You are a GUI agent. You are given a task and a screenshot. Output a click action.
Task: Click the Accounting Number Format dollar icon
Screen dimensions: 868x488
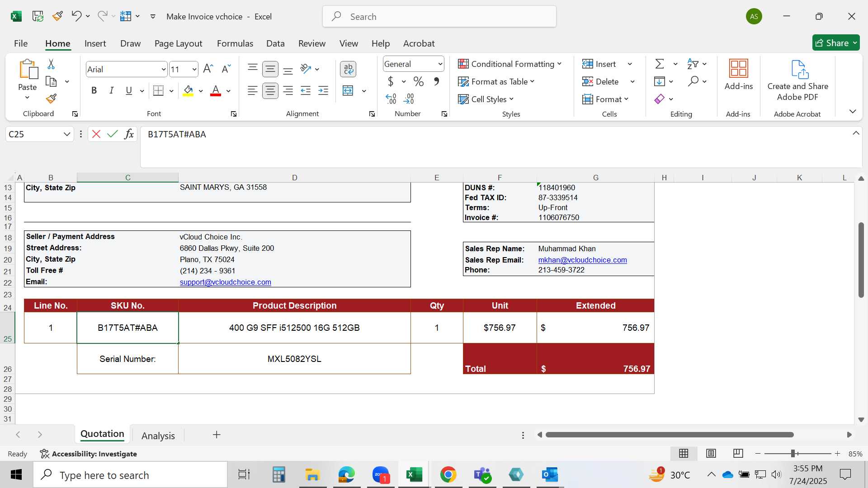click(x=391, y=82)
